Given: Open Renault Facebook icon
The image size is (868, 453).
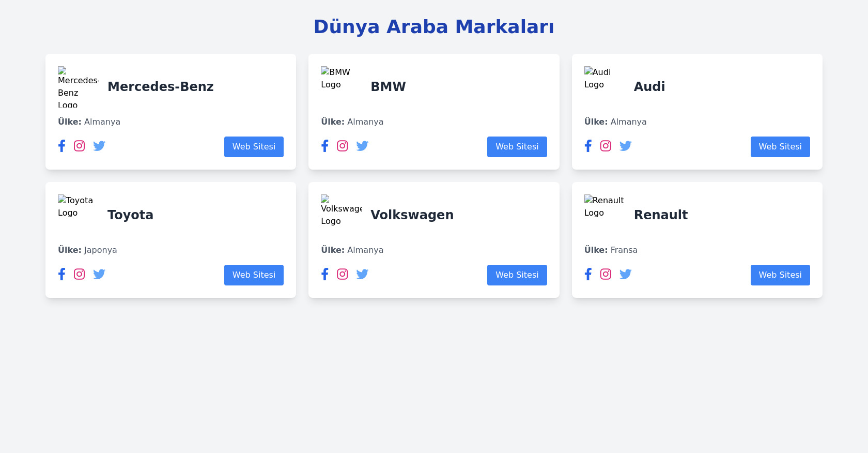Looking at the screenshot, I should point(588,274).
